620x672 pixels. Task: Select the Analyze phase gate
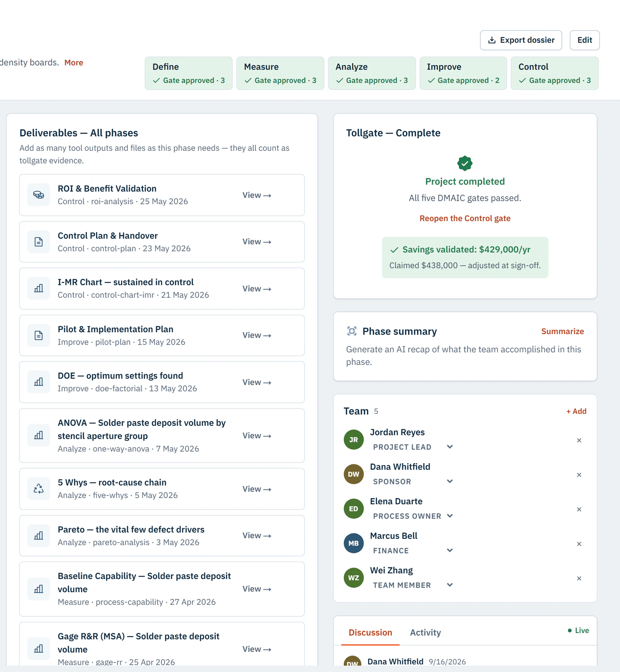click(372, 73)
